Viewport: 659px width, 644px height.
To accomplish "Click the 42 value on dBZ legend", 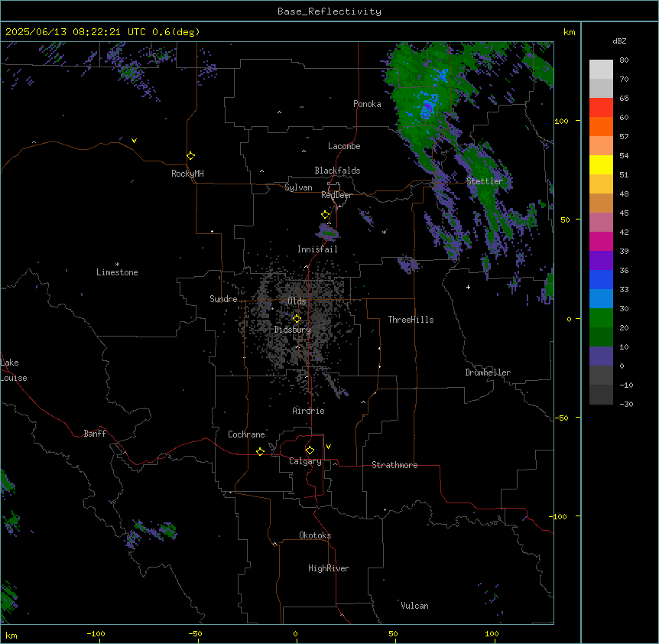I will tap(624, 232).
